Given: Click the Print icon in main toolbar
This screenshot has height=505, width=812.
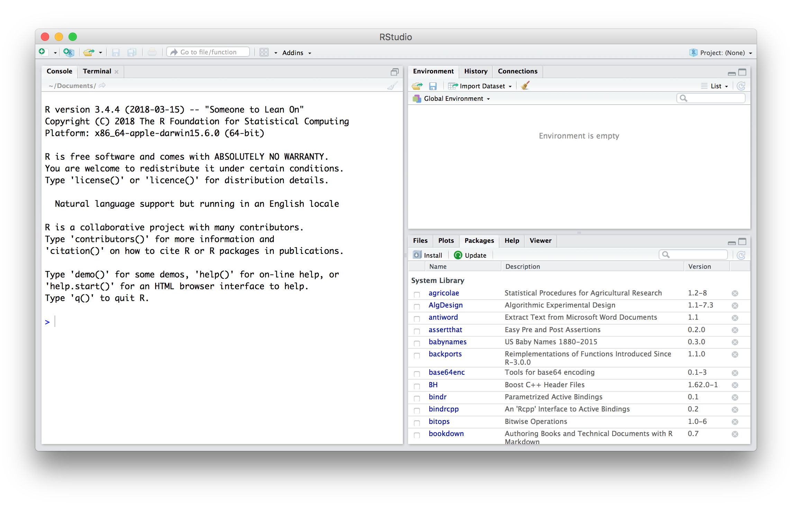Looking at the screenshot, I should click(152, 52).
